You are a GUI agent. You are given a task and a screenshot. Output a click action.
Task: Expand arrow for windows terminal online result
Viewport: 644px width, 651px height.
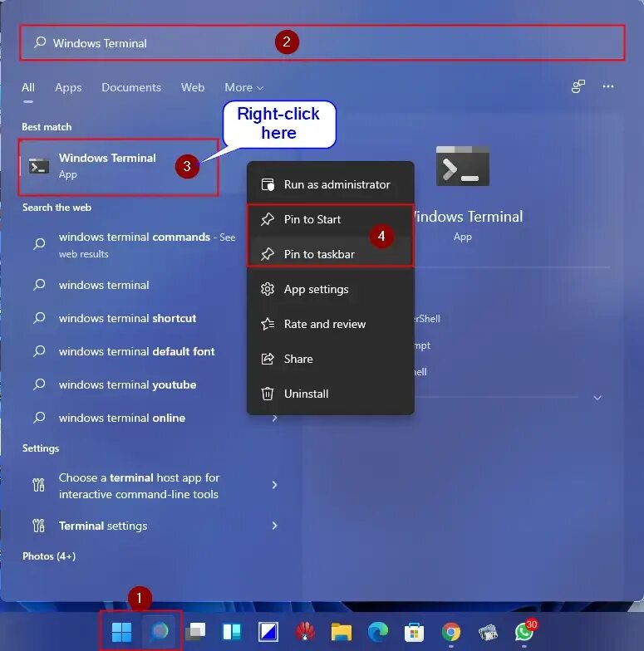point(274,418)
